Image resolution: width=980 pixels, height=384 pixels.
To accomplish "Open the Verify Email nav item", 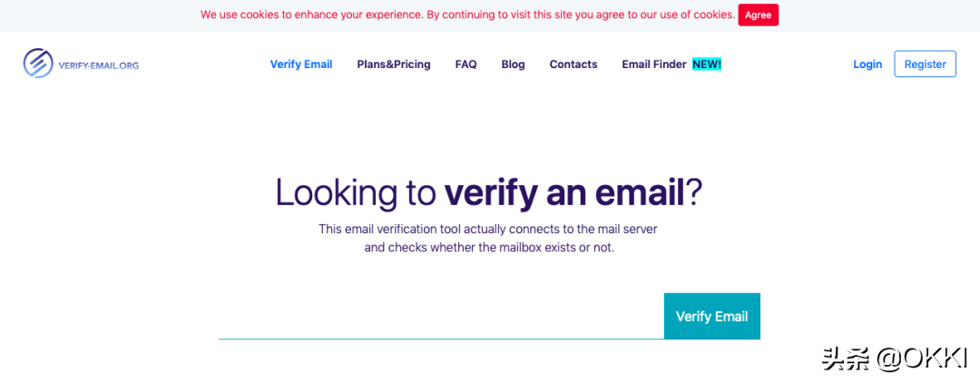I will (x=301, y=64).
